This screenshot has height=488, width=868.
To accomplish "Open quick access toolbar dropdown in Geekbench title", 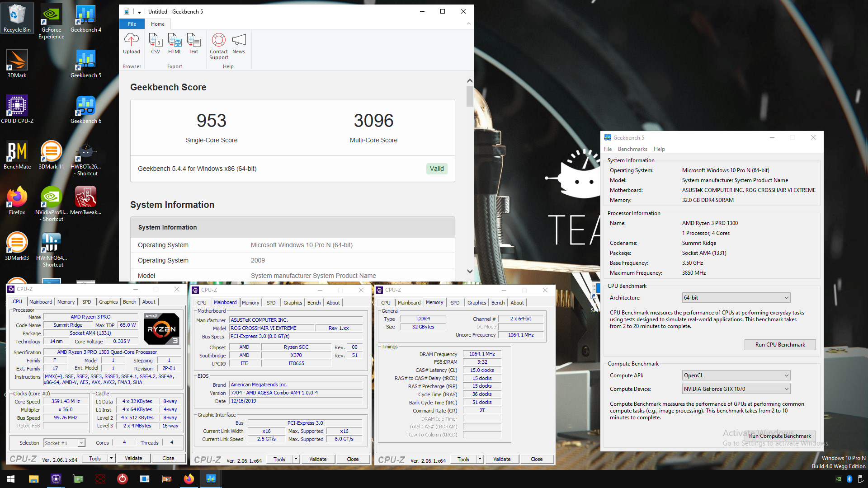I will click(x=139, y=12).
